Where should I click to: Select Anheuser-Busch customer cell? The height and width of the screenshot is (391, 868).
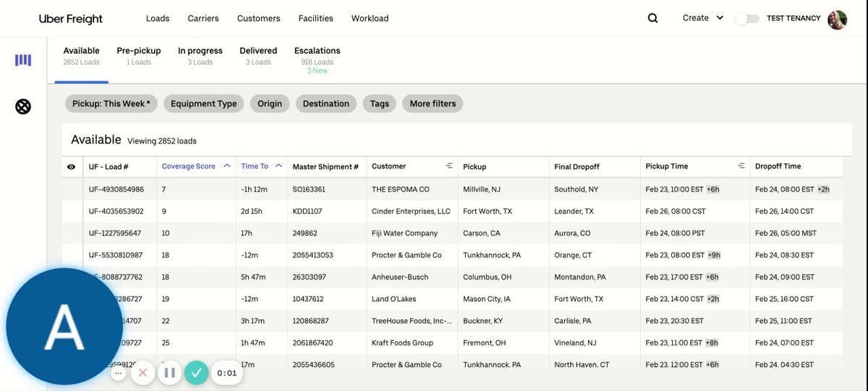coord(400,277)
